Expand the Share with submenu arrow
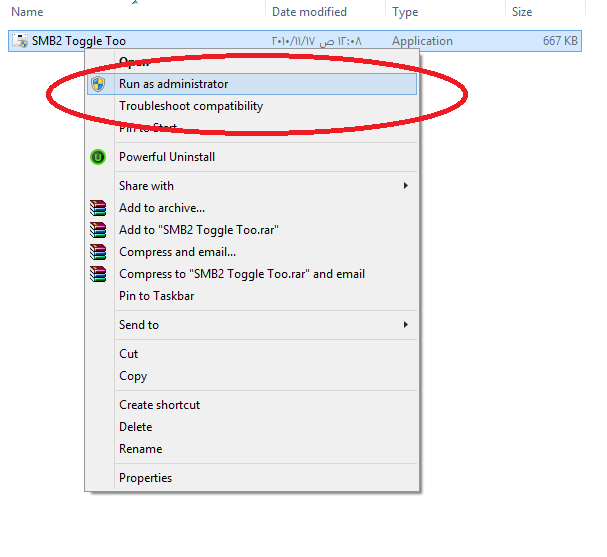 pyautogui.click(x=405, y=186)
